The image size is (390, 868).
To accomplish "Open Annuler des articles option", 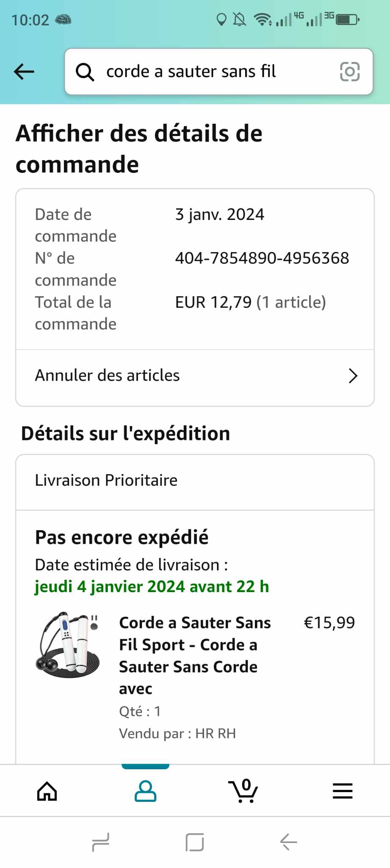I will click(108, 376).
